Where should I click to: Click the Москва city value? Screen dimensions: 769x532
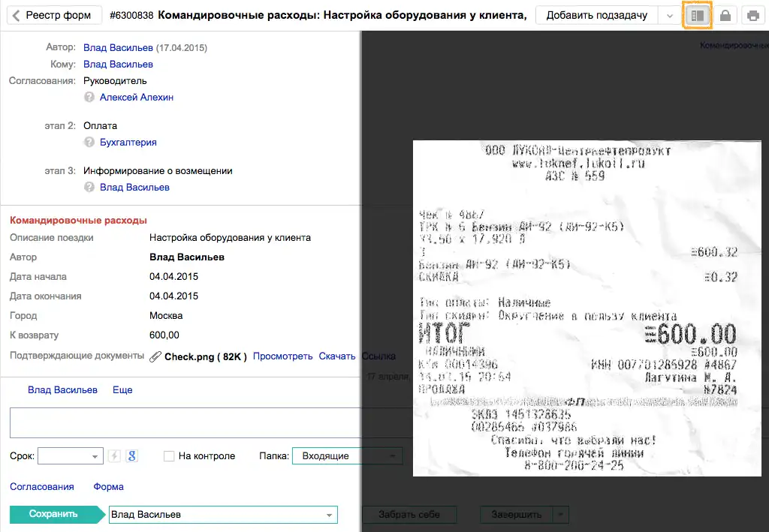click(166, 315)
